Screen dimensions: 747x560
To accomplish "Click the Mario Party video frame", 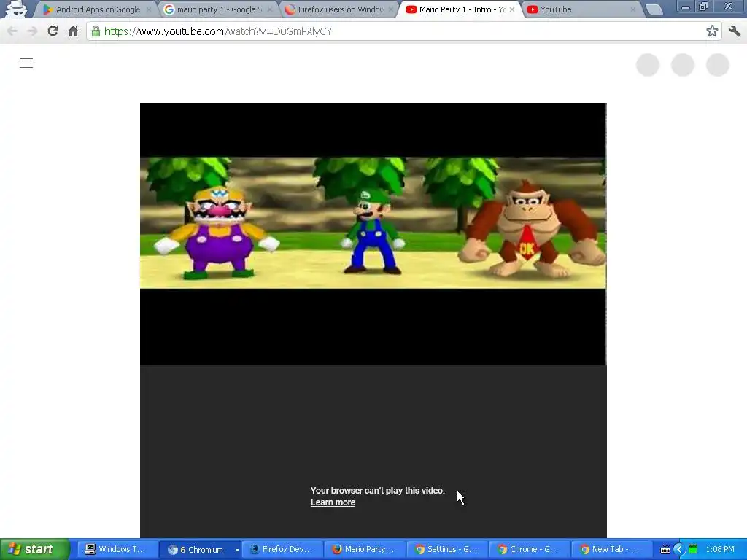I will 373,233.
